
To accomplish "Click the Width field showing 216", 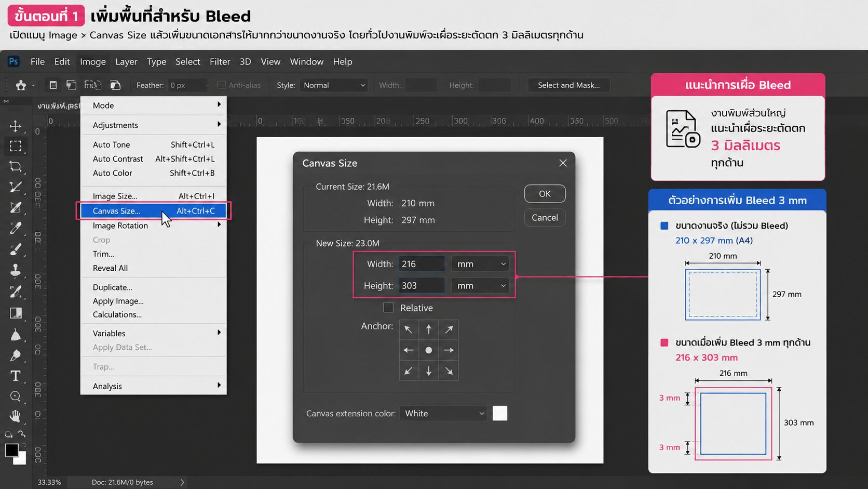I will [422, 264].
